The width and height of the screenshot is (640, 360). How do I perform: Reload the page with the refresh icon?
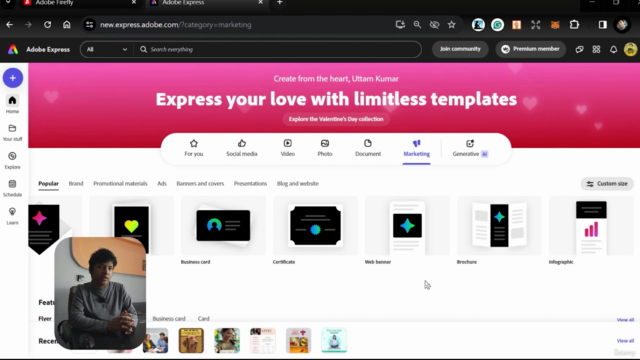[x=47, y=25]
